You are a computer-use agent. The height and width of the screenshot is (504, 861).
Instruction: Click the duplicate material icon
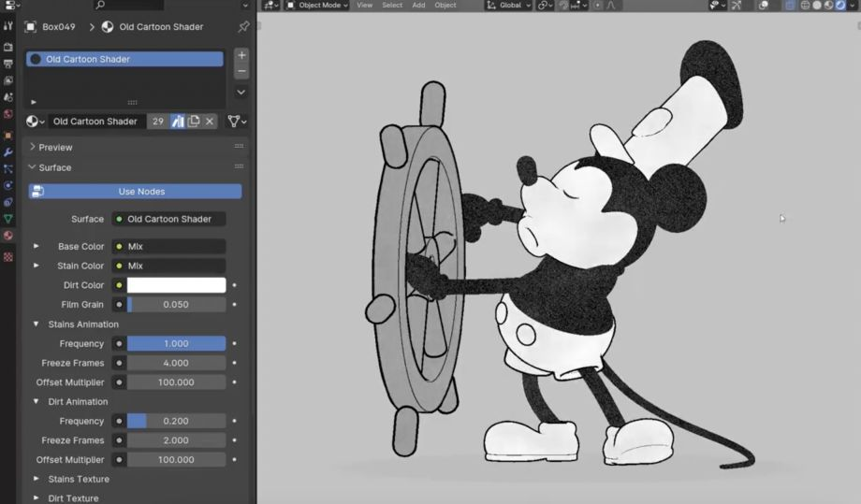point(194,122)
